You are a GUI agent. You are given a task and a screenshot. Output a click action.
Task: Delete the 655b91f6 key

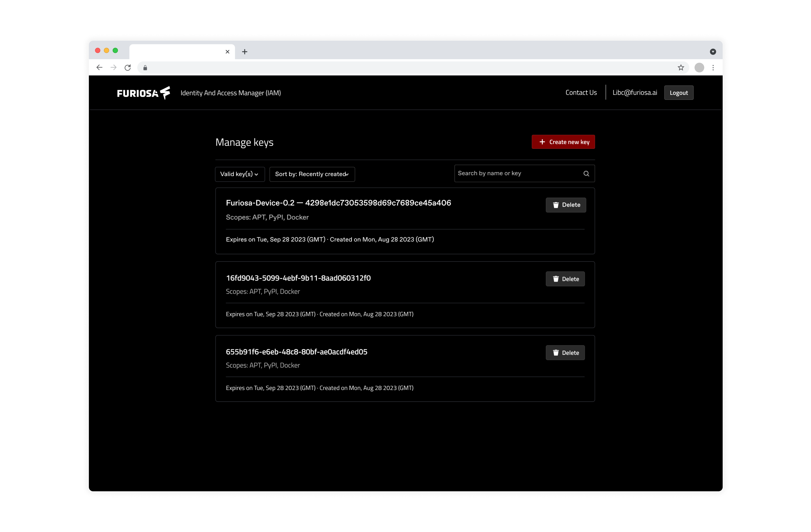pos(565,352)
